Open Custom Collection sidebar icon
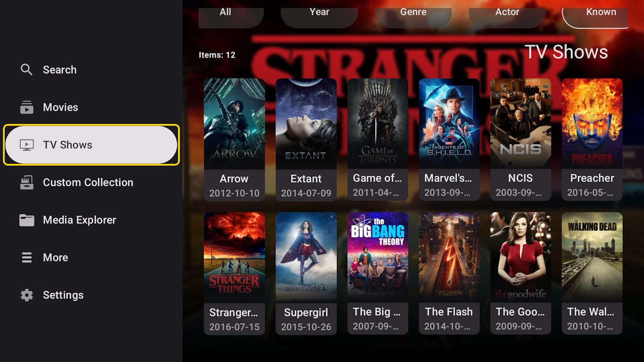The image size is (644, 362). [27, 182]
